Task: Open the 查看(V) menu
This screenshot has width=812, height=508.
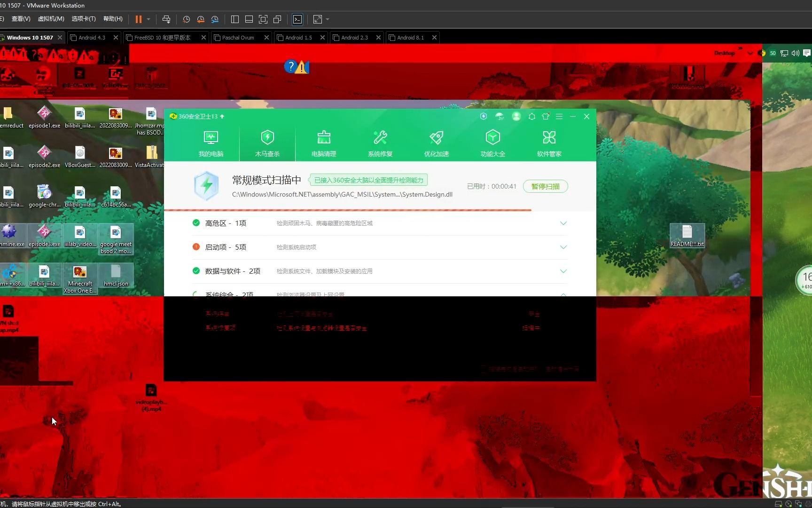Action: [21, 19]
